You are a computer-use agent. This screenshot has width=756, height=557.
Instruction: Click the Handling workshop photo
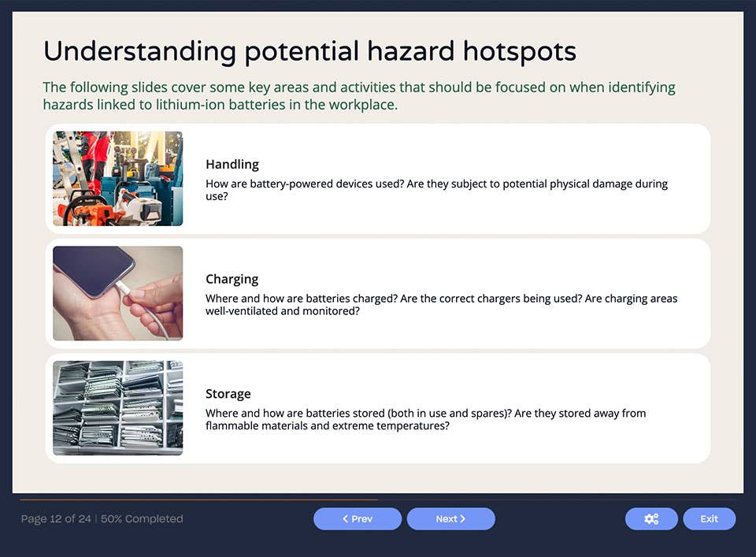coord(117,178)
